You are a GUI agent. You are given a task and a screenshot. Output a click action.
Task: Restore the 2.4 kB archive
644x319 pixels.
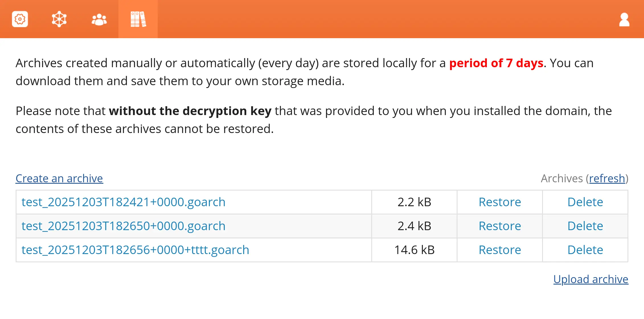(500, 226)
